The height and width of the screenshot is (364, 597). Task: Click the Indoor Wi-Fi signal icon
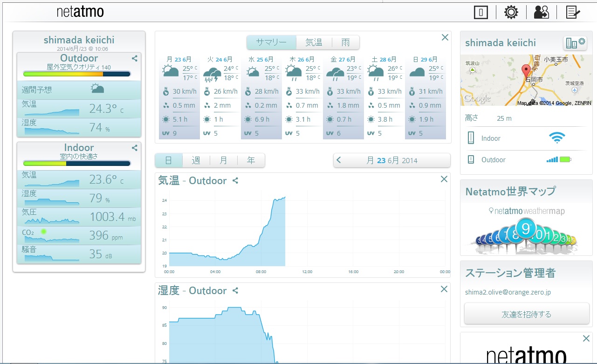coord(557,138)
